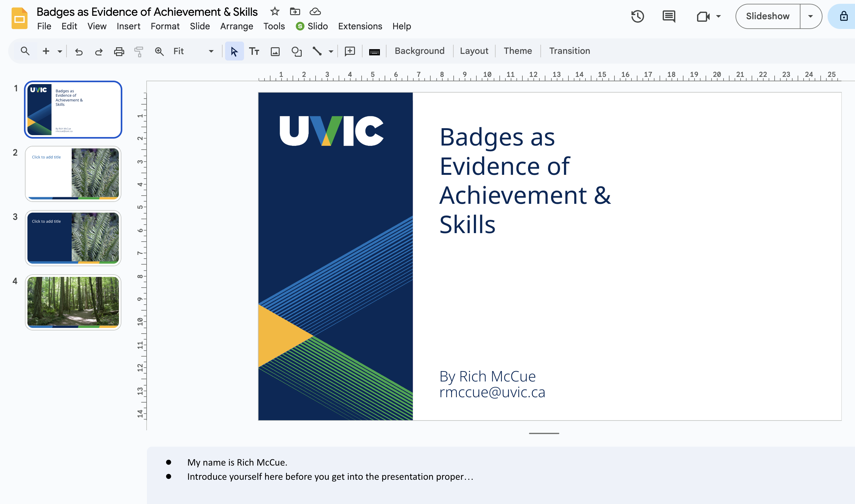Viewport: 855px width, 504px height.
Task: Open the Tools menu
Action: coord(274,26)
